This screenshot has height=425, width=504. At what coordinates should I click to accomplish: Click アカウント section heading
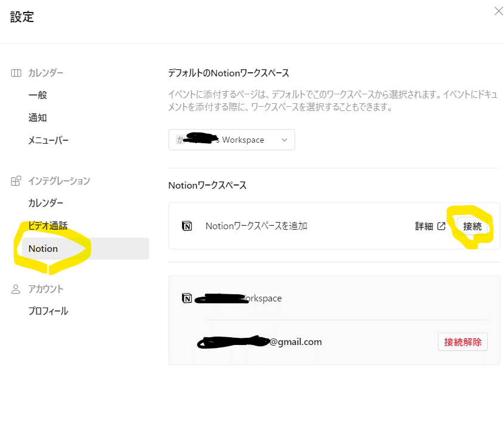[46, 289]
